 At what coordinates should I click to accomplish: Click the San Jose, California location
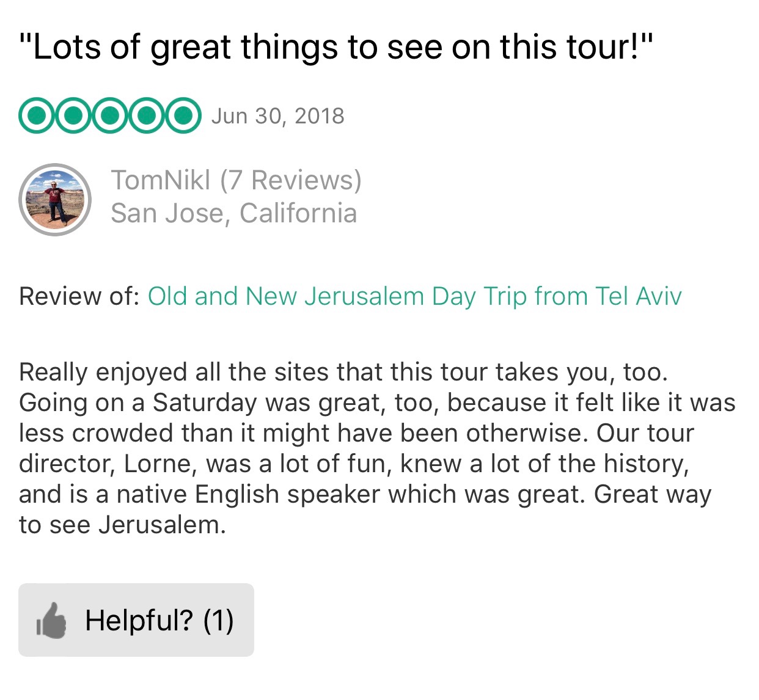[x=233, y=213]
